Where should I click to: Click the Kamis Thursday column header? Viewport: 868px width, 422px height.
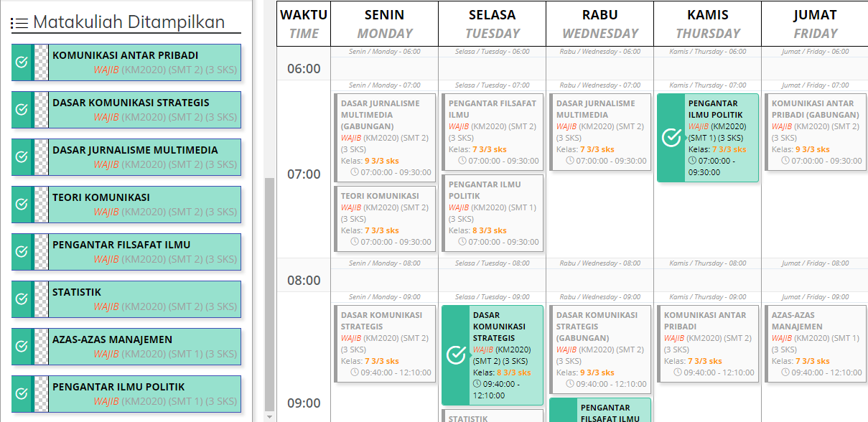tap(707, 24)
